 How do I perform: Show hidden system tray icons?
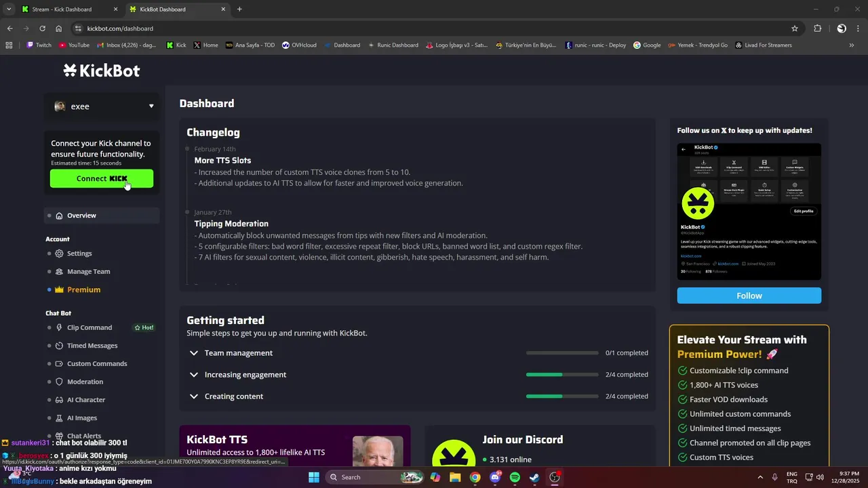[759, 477]
